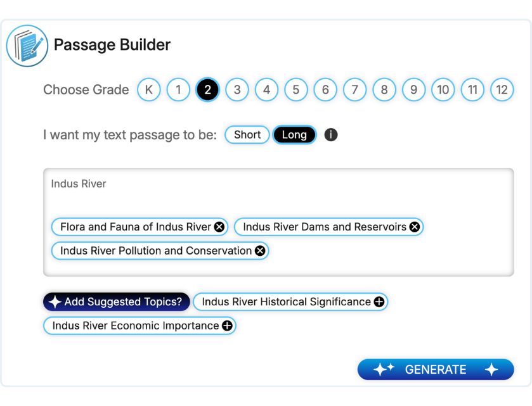
Task: Select Long passage length
Action: tap(294, 135)
